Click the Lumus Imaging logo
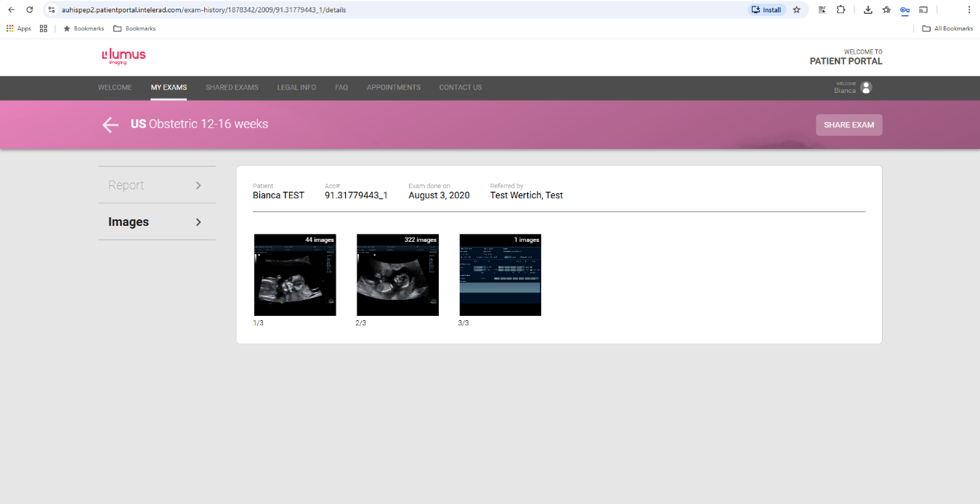The width and height of the screenshot is (980, 504). click(123, 56)
